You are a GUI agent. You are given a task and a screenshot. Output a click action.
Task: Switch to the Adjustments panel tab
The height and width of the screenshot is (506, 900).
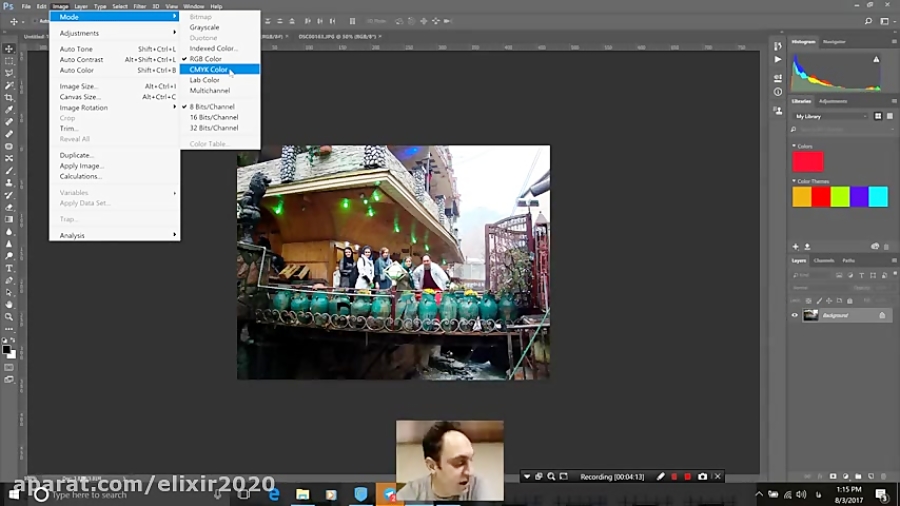833,102
